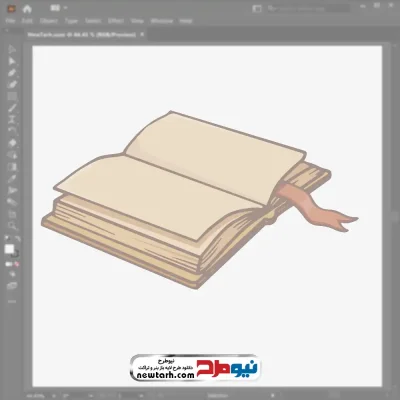The image size is (400, 400).
Task: Select the Eyedropper tool
Action: [x=12, y=179]
